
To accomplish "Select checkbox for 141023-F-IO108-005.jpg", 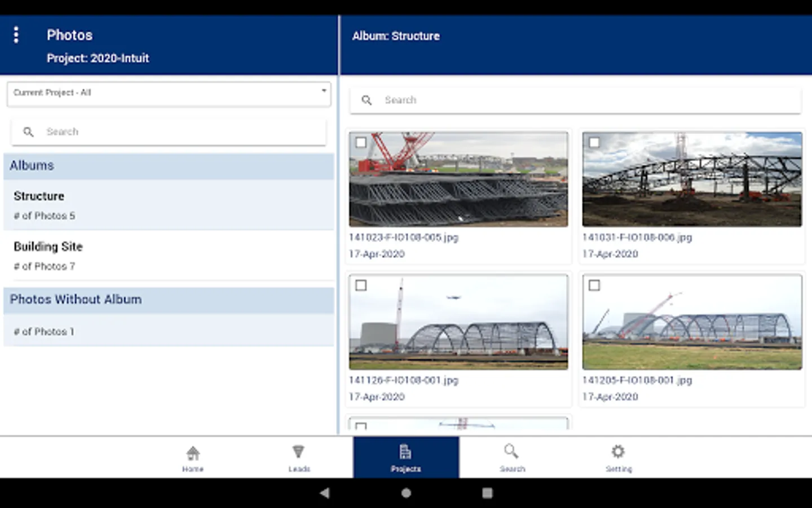I will [x=361, y=143].
